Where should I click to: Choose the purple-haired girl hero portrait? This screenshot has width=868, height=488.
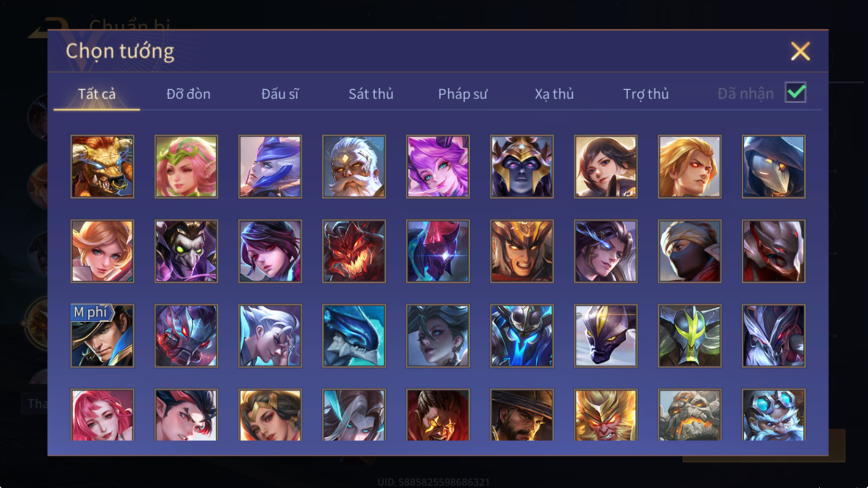[437, 166]
